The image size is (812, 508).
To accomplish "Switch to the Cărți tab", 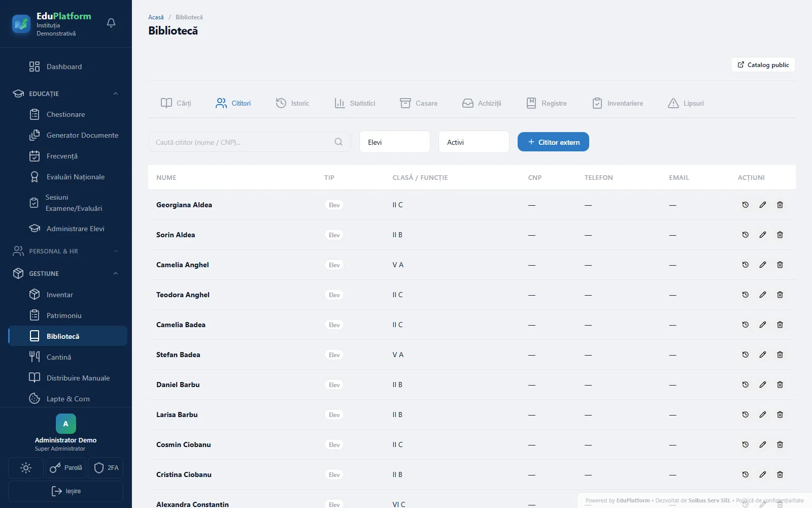I will pos(176,103).
